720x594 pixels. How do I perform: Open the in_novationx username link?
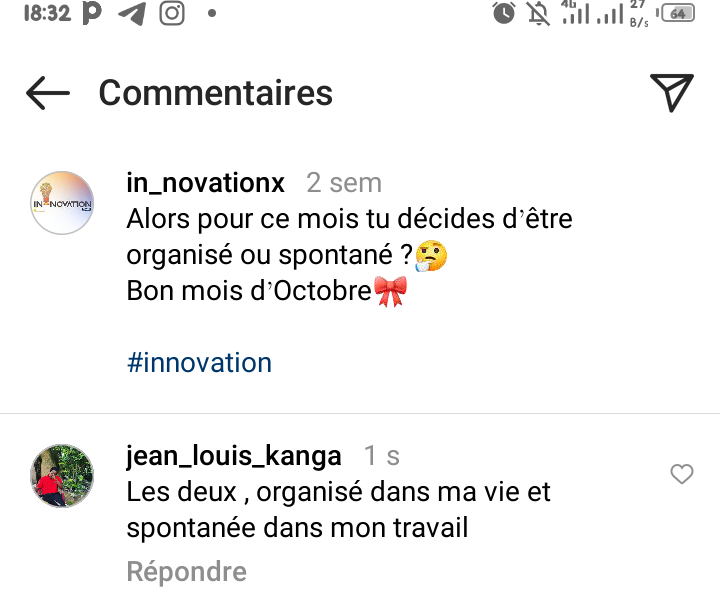[x=206, y=183]
